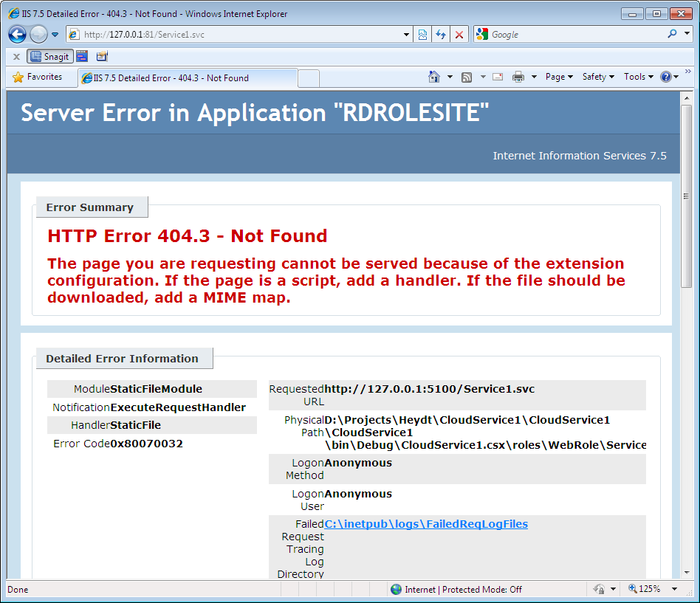Click the Print icon
Screen dimensions: 700x603
518,77
